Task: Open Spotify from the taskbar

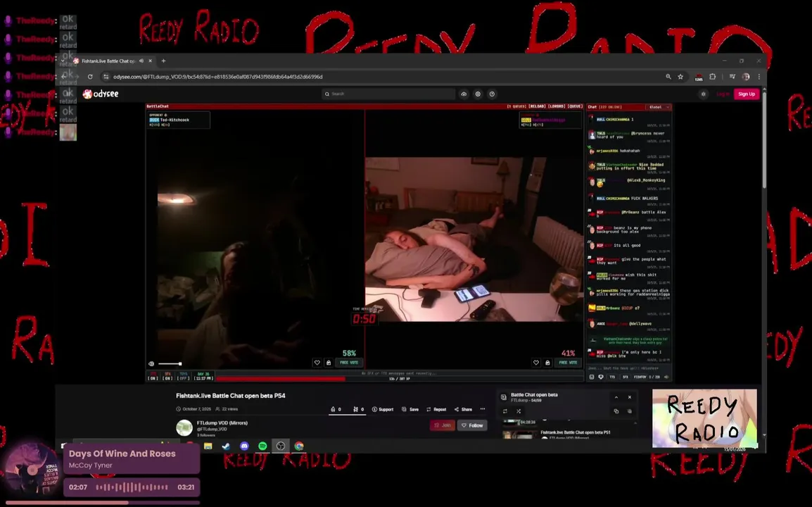Action: point(262,446)
